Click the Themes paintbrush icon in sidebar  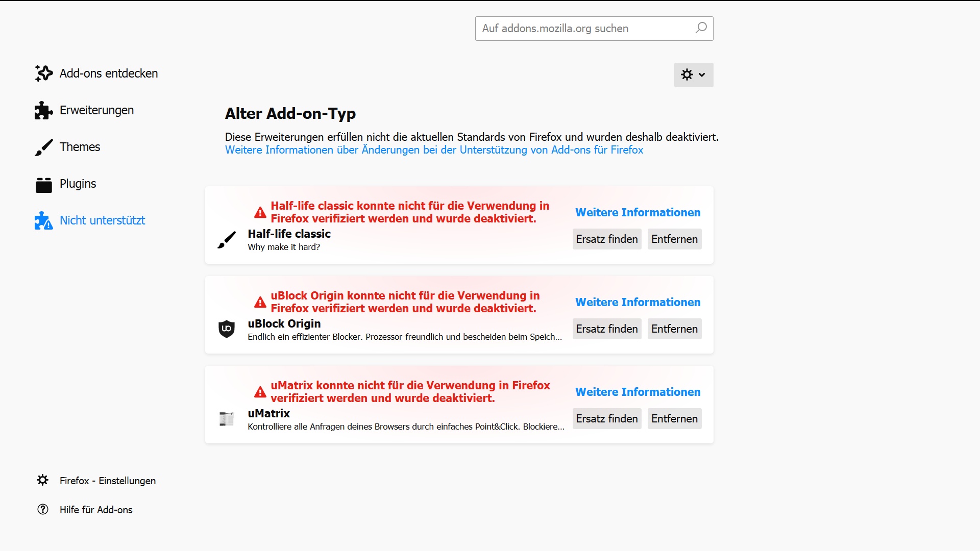coord(44,147)
